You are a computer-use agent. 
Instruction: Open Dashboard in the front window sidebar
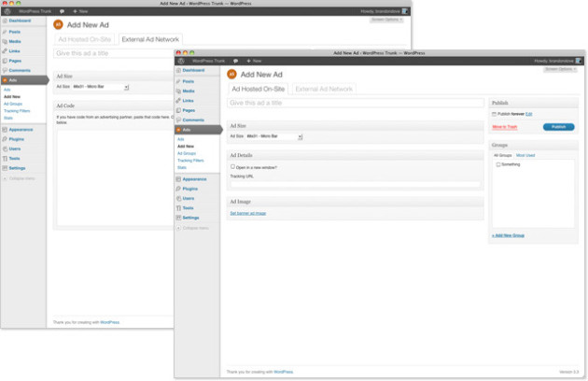point(193,70)
